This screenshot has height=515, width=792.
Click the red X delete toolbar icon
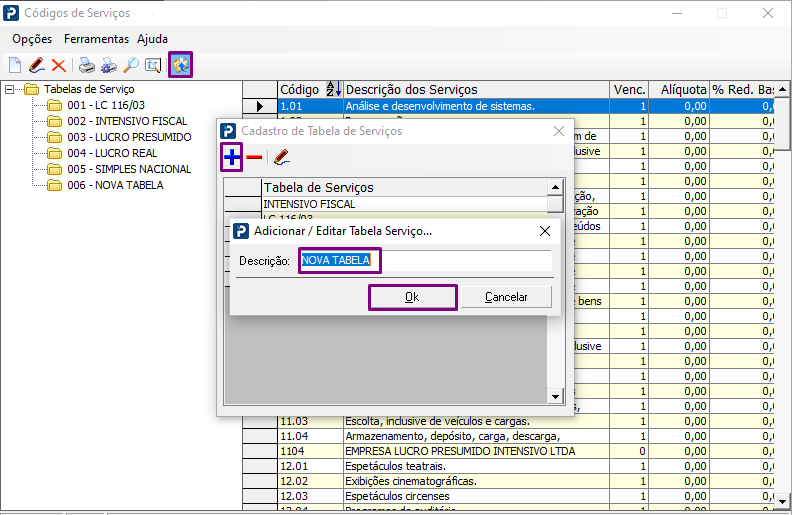coord(59,65)
